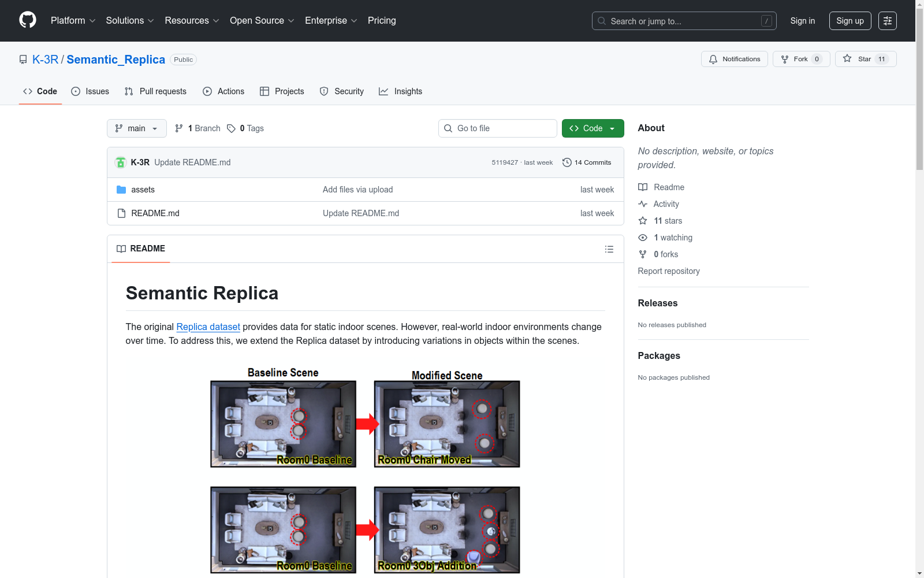The image size is (924, 578).
Task: Open the Pricing page
Action: coord(382,20)
